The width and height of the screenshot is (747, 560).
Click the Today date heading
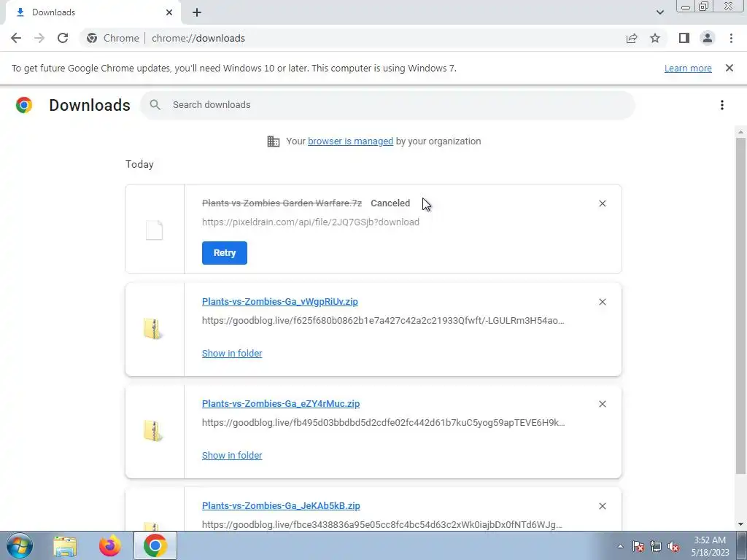pos(139,164)
